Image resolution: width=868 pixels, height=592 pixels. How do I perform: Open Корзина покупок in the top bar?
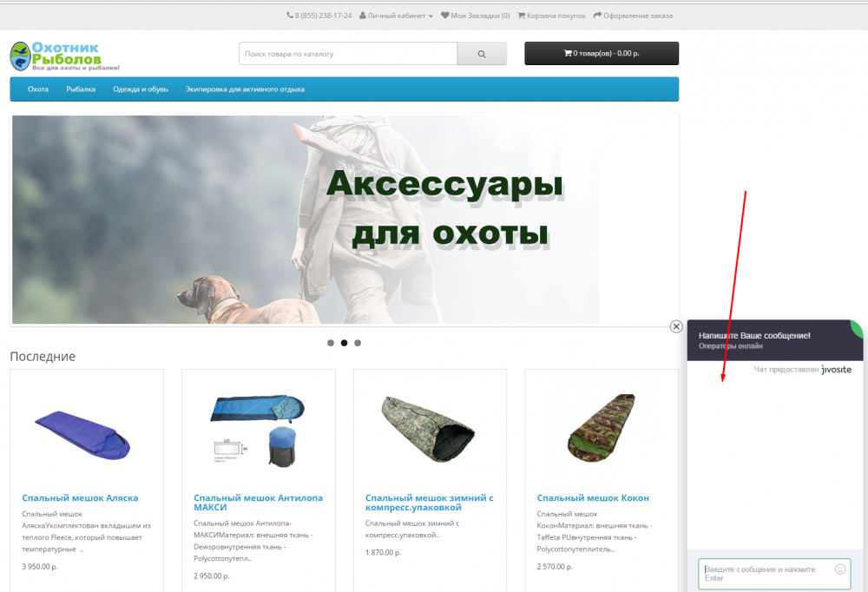pyautogui.click(x=551, y=16)
